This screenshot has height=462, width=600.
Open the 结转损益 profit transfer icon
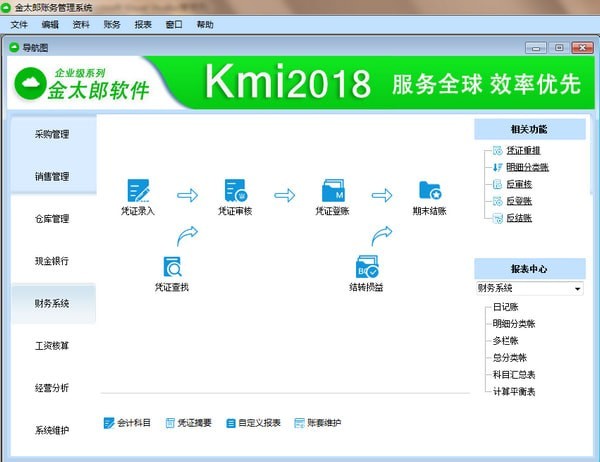click(367, 266)
